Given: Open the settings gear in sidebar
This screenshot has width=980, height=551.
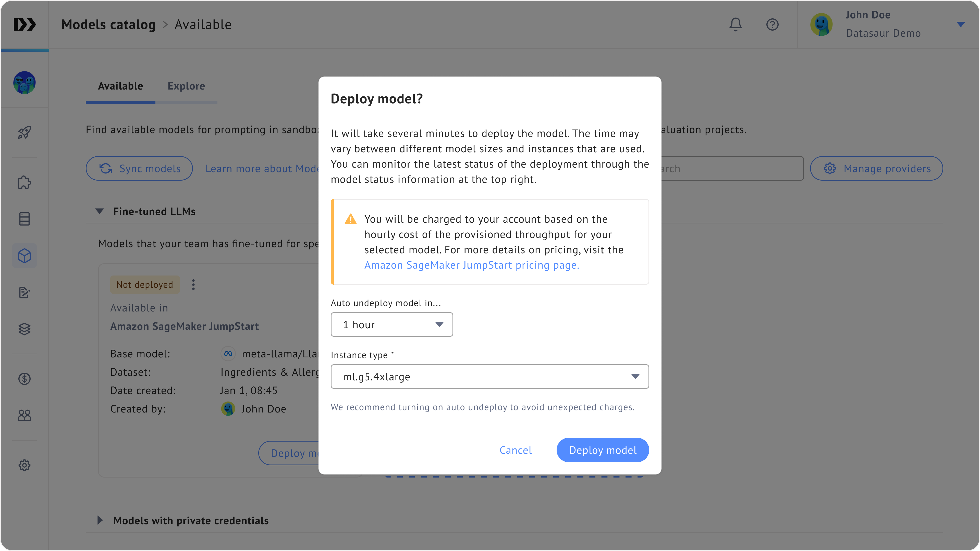Looking at the screenshot, I should click(x=24, y=465).
